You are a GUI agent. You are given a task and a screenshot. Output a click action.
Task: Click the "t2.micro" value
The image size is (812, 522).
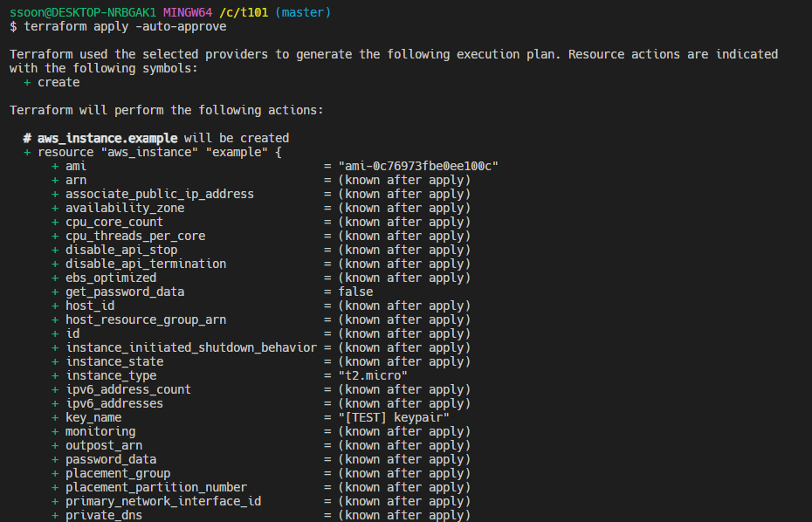coord(373,376)
